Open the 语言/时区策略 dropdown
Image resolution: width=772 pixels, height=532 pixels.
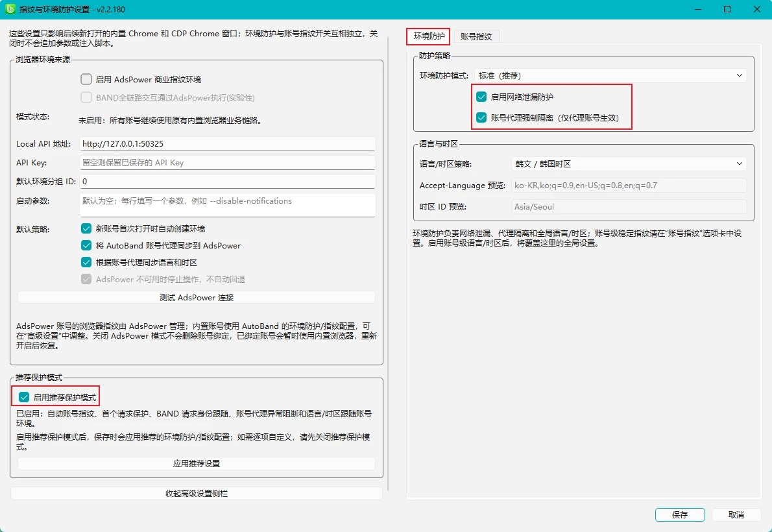[629, 163]
